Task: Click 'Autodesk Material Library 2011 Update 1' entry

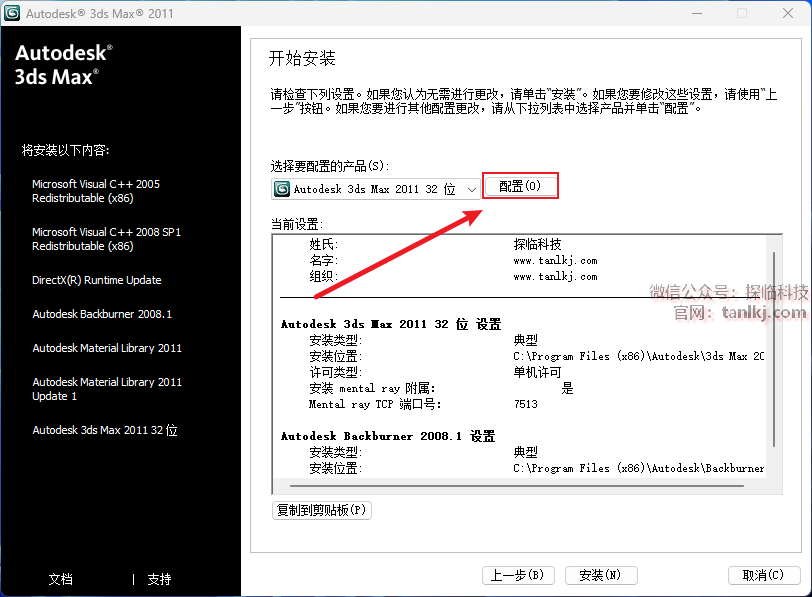Action: click(x=107, y=389)
